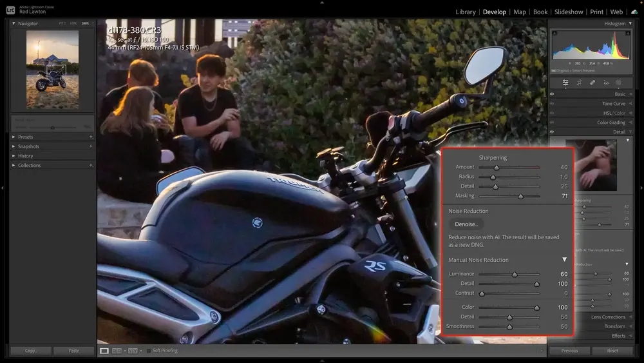644x363 pixels.
Task: Add a new collection with plus icon
Action: (x=91, y=166)
